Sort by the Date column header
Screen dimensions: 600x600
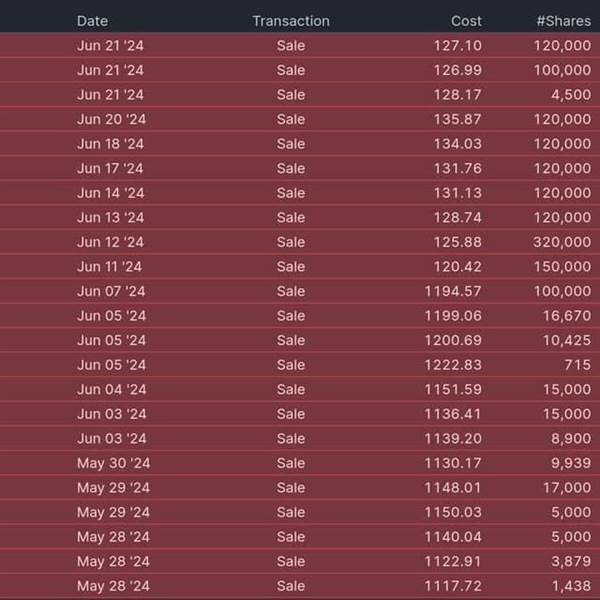pyautogui.click(x=92, y=20)
